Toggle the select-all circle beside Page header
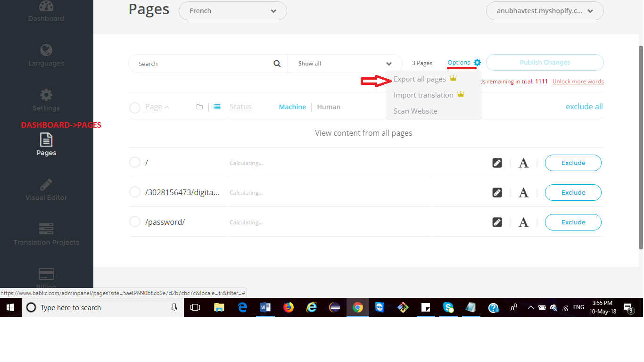Screen dimensions: 644x362 (135, 107)
